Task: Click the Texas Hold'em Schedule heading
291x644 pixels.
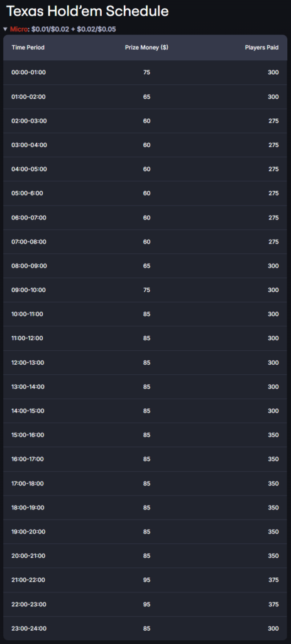Action: tap(87, 11)
